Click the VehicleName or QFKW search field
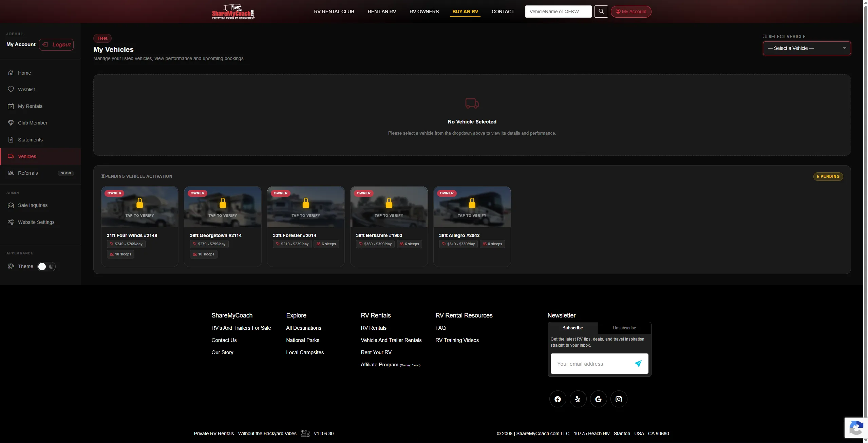Screen dimensions: 868x443 (558, 12)
